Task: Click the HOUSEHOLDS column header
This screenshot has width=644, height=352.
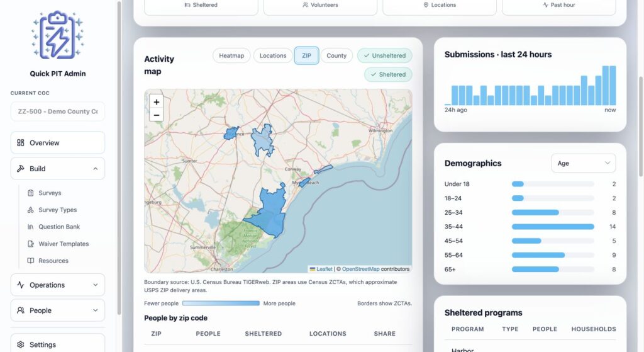Action: click(594, 329)
